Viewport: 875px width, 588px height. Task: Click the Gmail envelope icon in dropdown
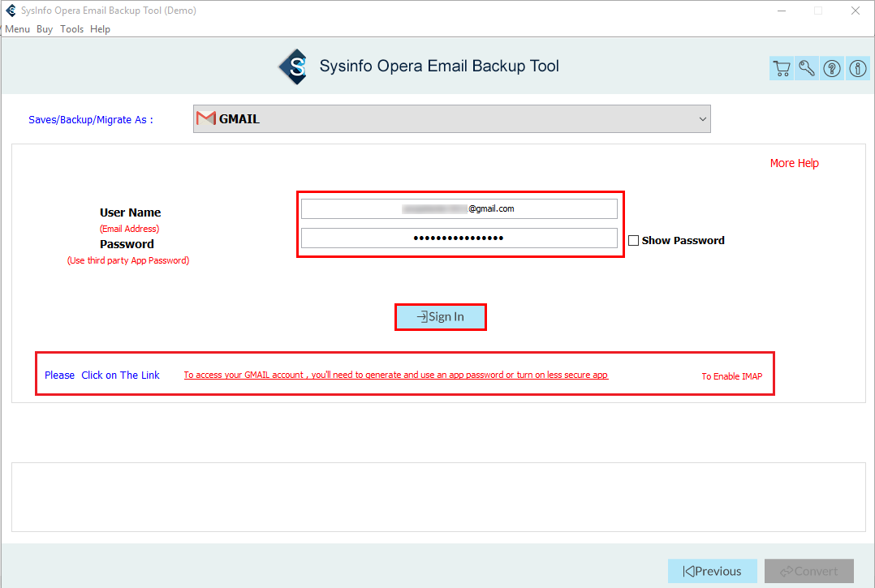tap(206, 118)
